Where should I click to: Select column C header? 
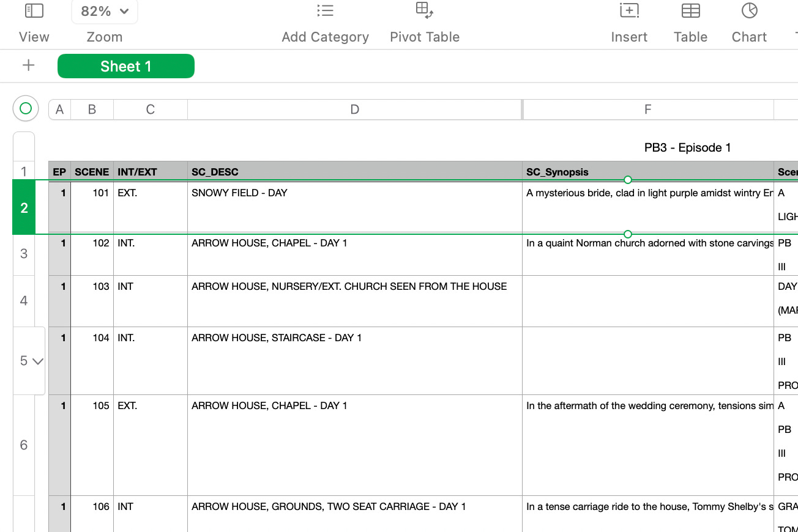point(150,109)
